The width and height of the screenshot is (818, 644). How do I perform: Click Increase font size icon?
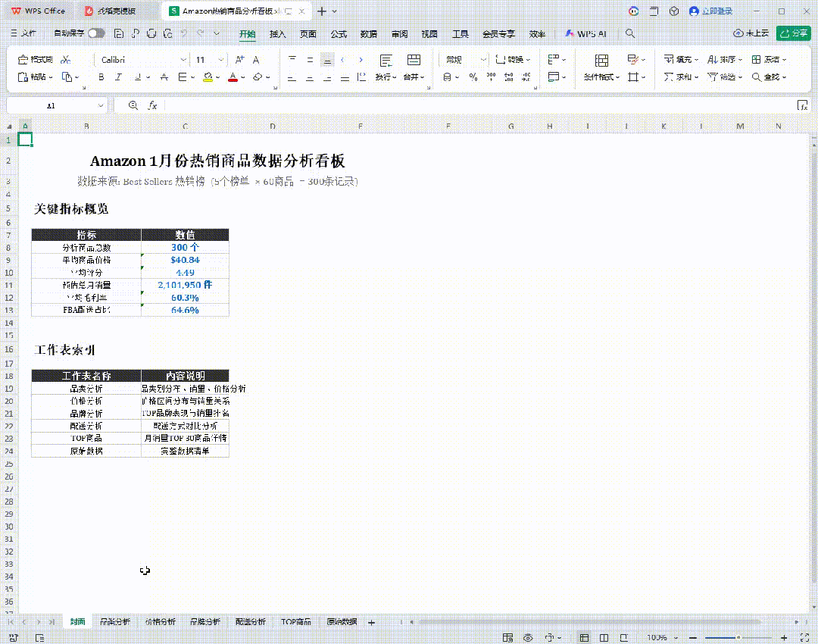pyautogui.click(x=239, y=60)
